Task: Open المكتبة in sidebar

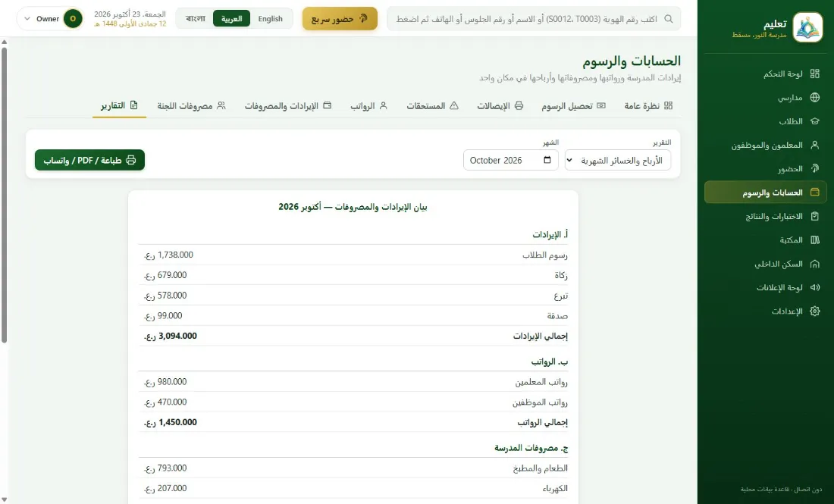Action: click(766, 239)
